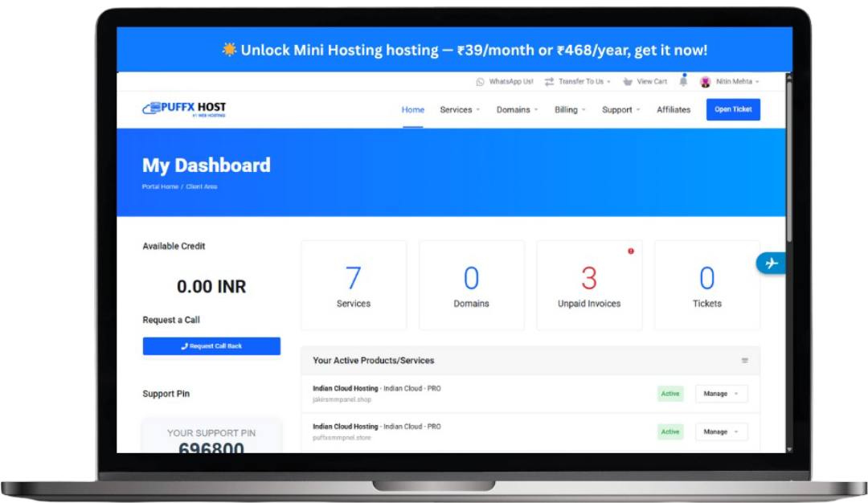Click the scrollbar down arrow

(x=789, y=449)
